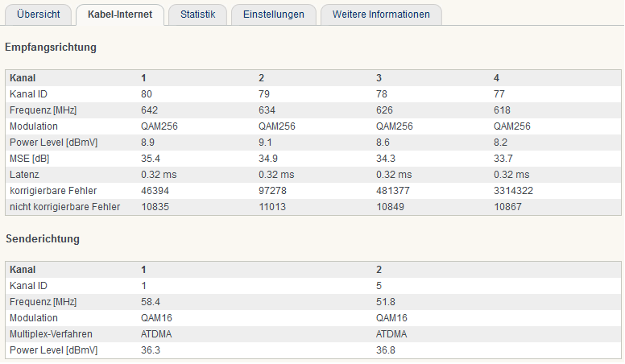Click nicht korrigierbare Fehler value 11013
This screenshot has height=364, width=625.
[x=272, y=207]
